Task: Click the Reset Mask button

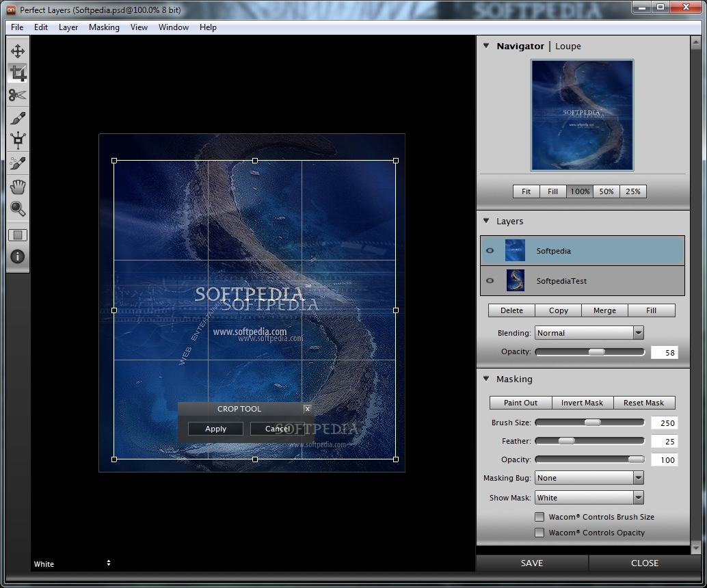Action: [x=644, y=403]
